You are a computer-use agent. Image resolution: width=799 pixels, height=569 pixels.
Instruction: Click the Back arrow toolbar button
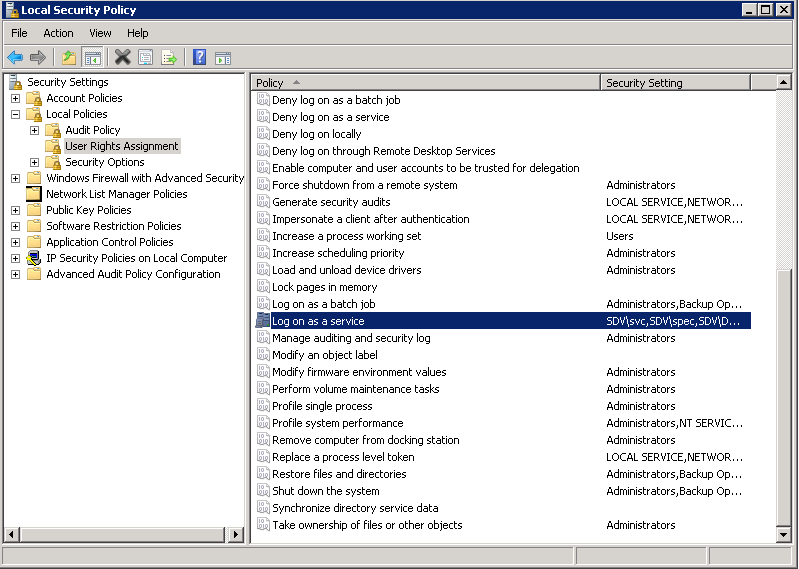(x=15, y=58)
